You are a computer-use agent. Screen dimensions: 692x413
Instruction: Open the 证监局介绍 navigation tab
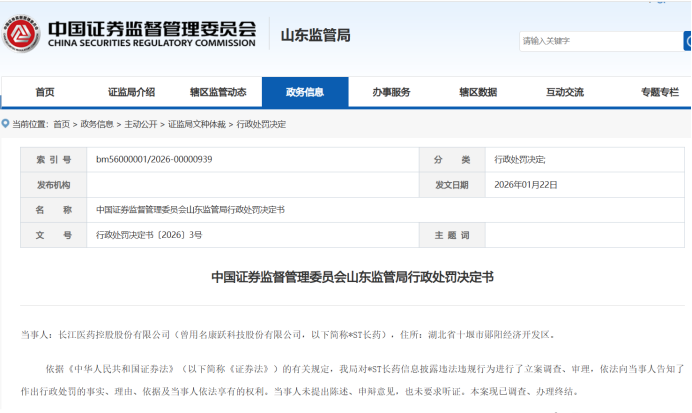(132, 92)
